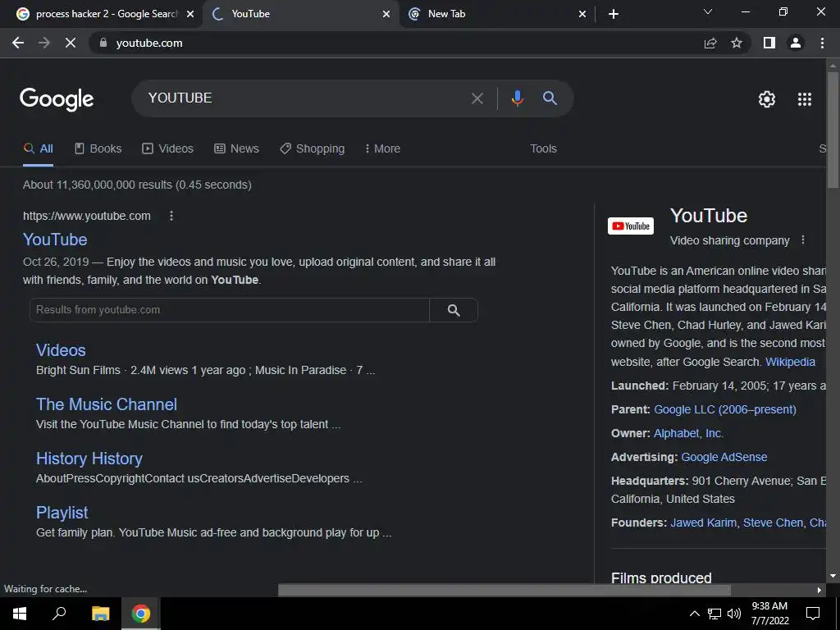This screenshot has height=630, width=840.
Task: Open the Wikipedia source link
Action: (x=790, y=362)
